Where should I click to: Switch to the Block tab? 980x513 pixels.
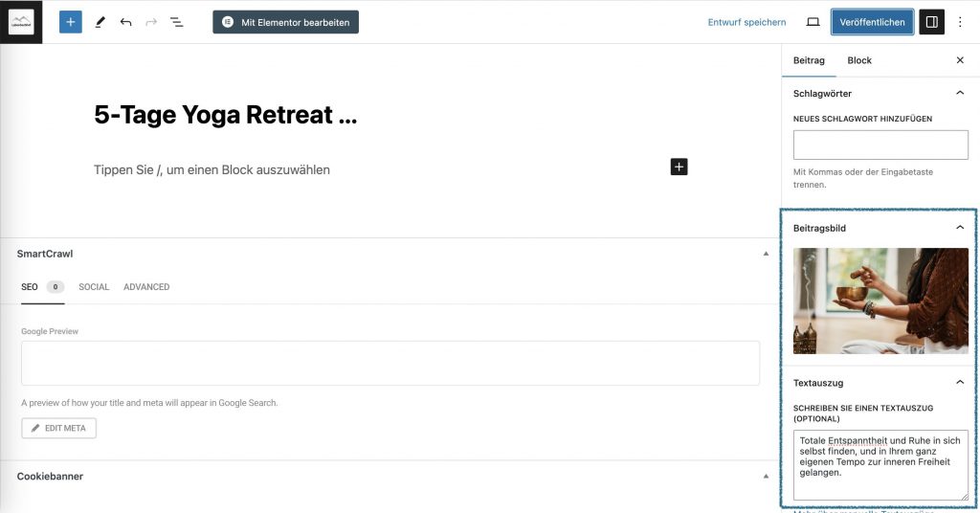coord(859,60)
